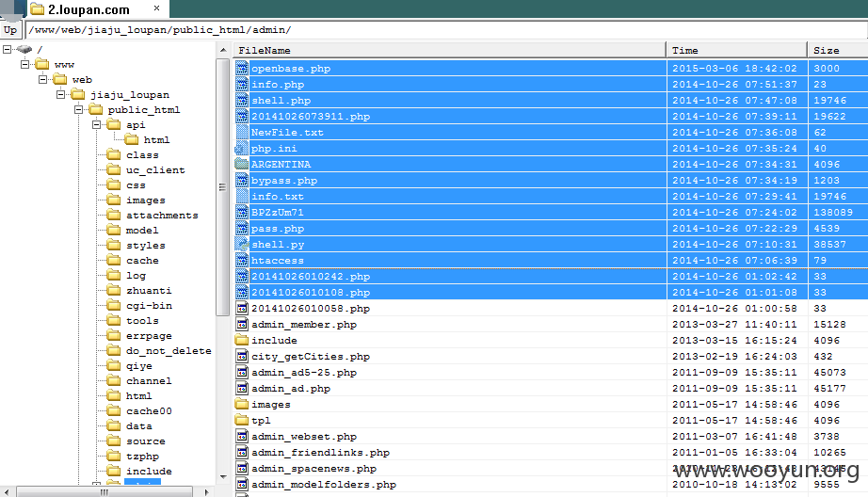Select file 20141026010242.php
Viewport: 868px width, 497px height.
(x=311, y=276)
